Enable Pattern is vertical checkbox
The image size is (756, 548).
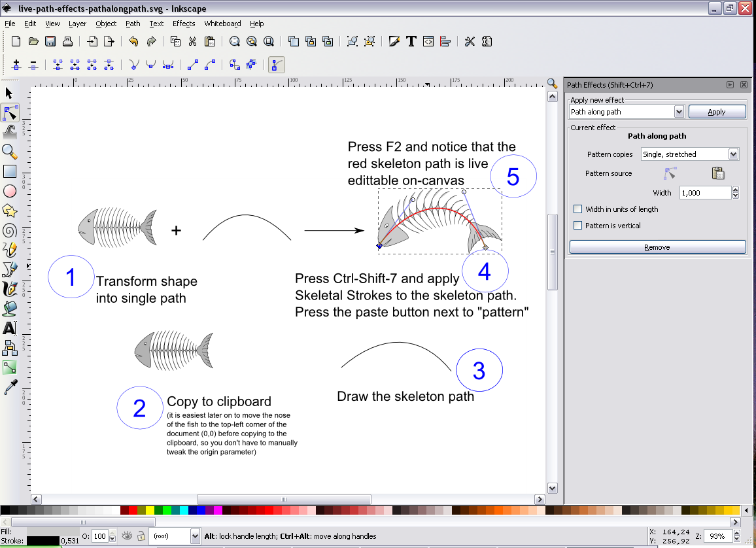pyautogui.click(x=577, y=226)
